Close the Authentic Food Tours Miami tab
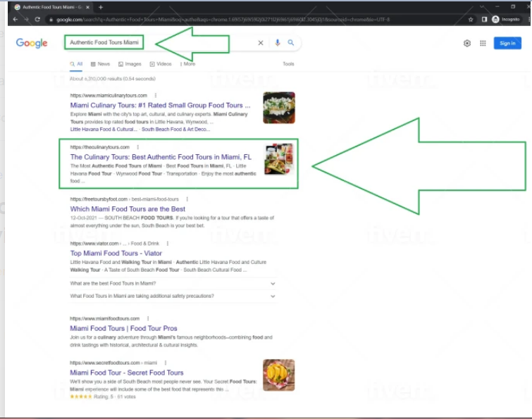The image size is (532, 419). point(87,7)
